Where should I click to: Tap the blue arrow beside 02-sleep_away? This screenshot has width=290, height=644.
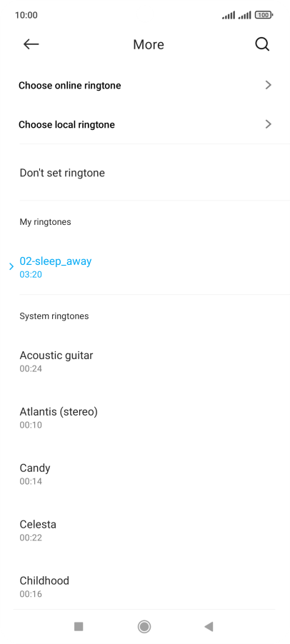pyautogui.click(x=11, y=266)
